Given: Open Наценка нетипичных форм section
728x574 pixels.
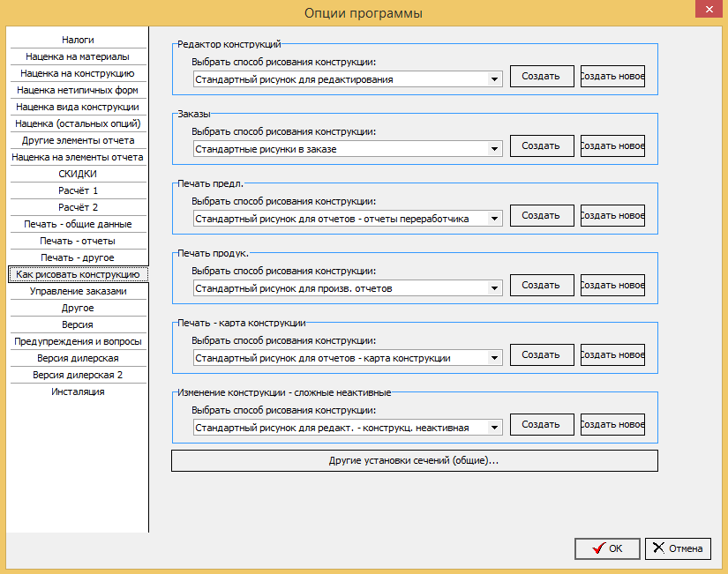Looking at the screenshot, I should click(x=78, y=90).
